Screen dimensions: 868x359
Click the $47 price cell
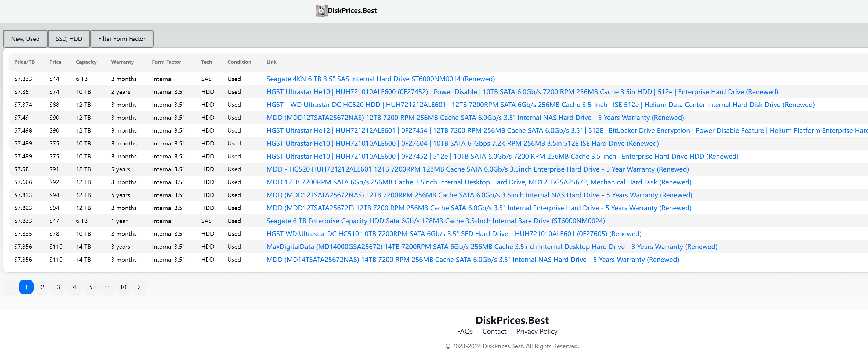(54, 221)
